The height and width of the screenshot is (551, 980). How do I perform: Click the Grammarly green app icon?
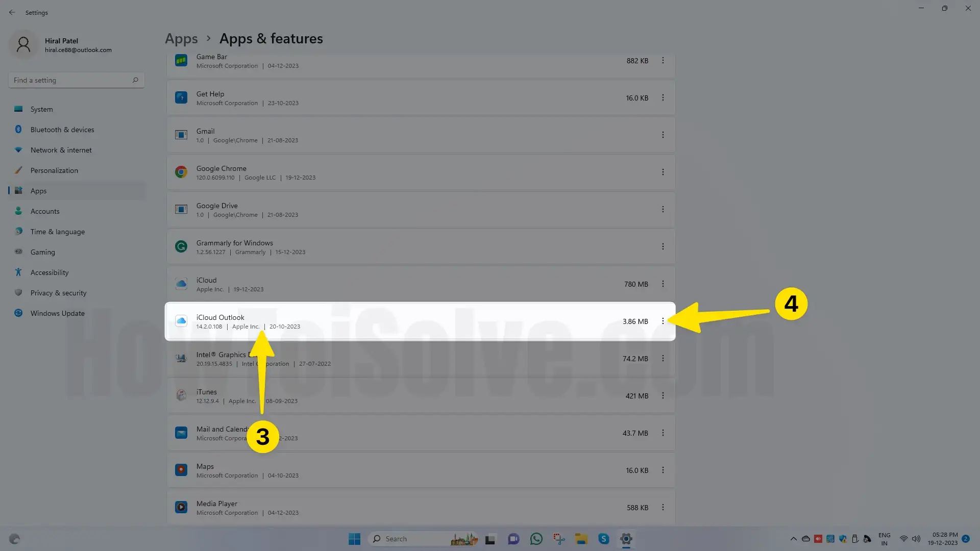click(x=181, y=246)
